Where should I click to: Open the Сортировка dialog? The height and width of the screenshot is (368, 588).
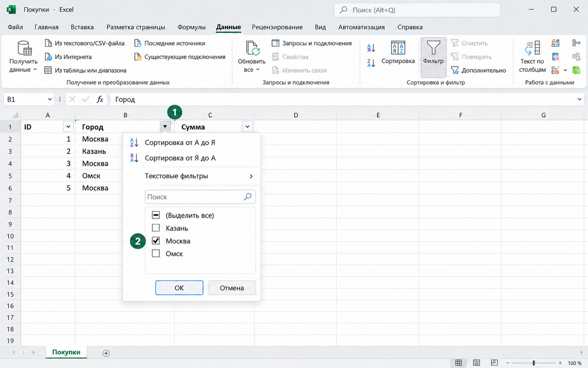click(398, 53)
